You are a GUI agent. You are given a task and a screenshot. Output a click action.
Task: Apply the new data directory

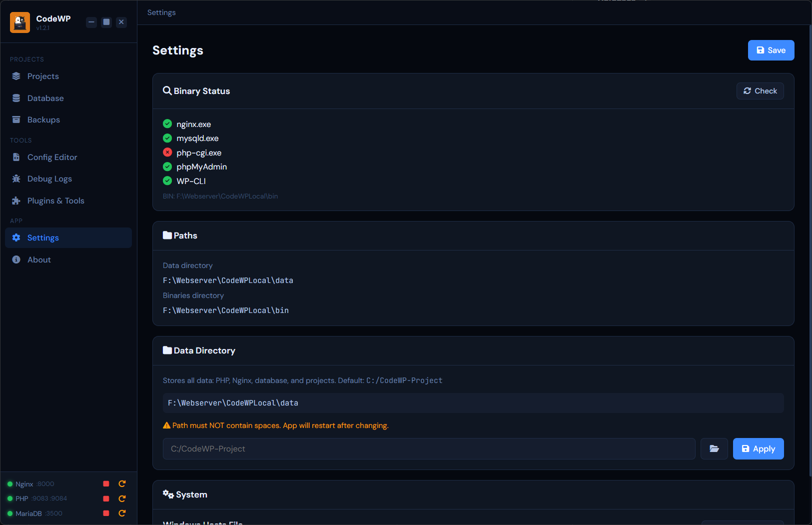(x=758, y=449)
